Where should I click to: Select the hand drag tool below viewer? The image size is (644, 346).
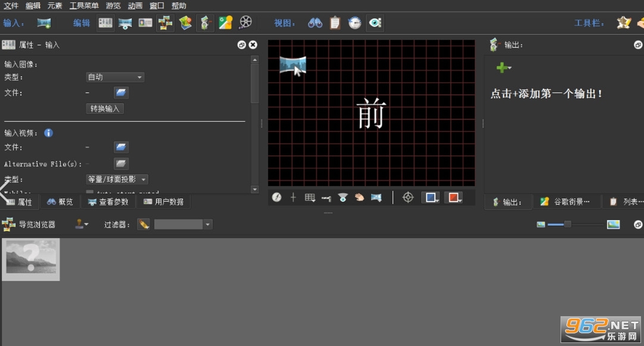pyautogui.click(x=360, y=197)
